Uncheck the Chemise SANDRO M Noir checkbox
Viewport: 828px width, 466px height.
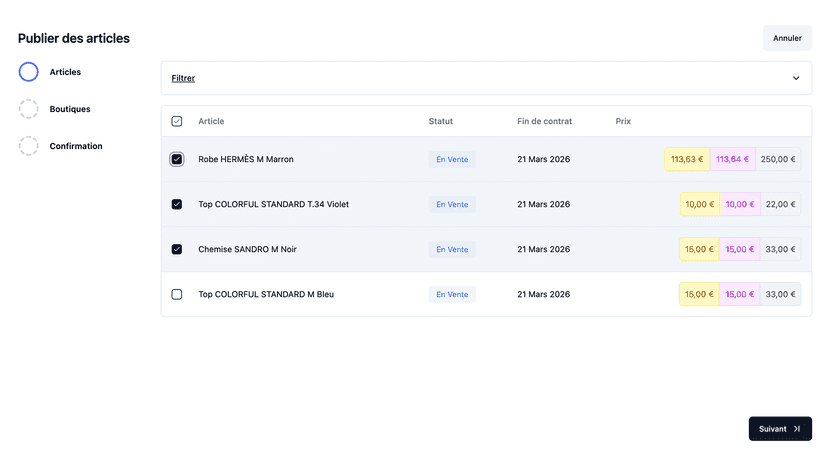(x=177, y=249)
